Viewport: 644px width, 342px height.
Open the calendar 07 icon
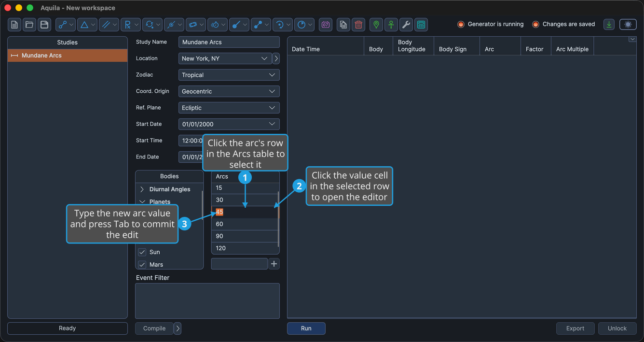(326, 25)
